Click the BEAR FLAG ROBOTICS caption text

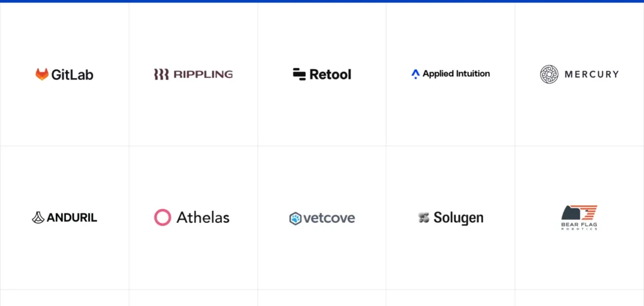click(579, 226)
